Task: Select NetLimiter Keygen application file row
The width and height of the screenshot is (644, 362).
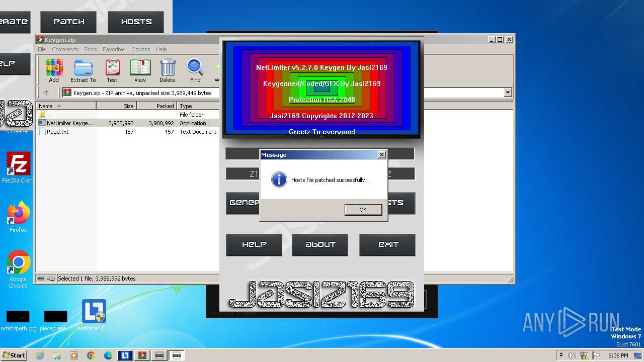Action: point(128,123)
